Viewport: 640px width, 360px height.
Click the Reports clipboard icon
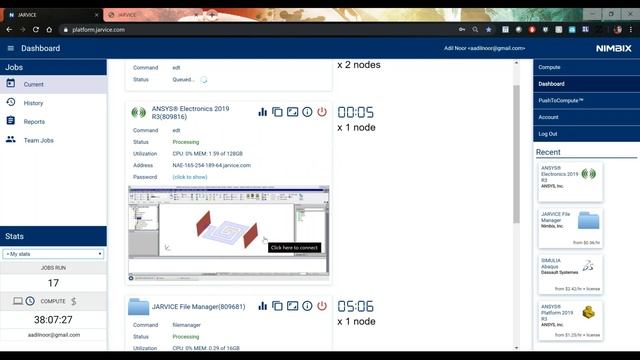(11, 120)
